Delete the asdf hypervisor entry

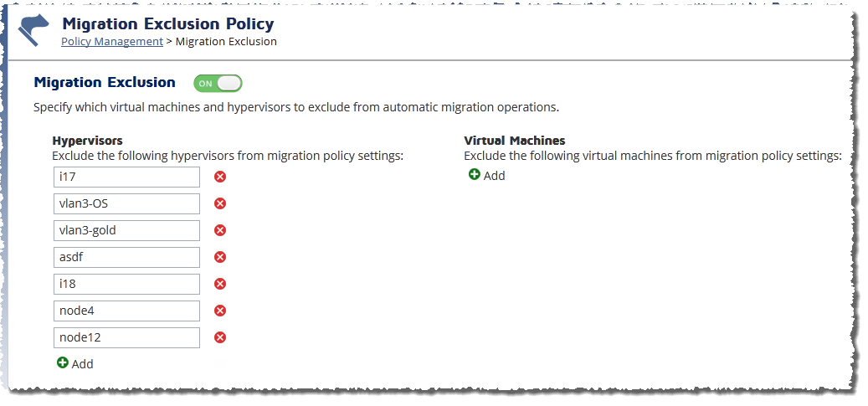(x=220, y=257)
